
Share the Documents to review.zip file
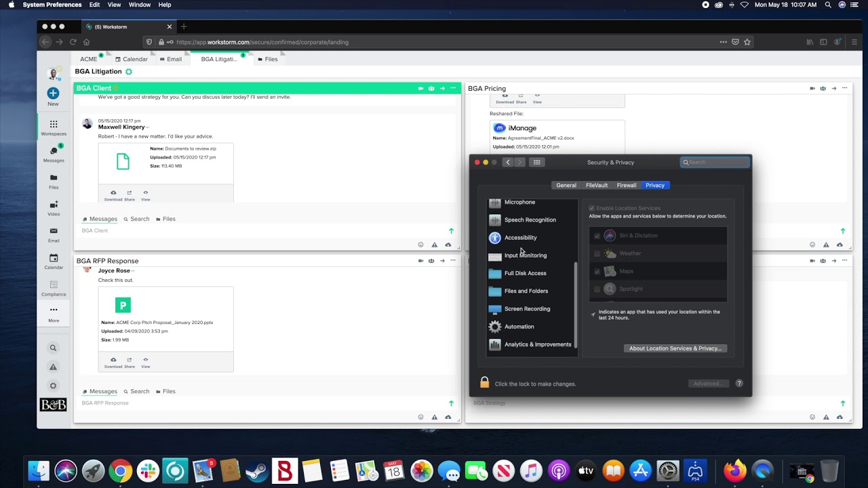pyautogui.click(x=130, y=195)
